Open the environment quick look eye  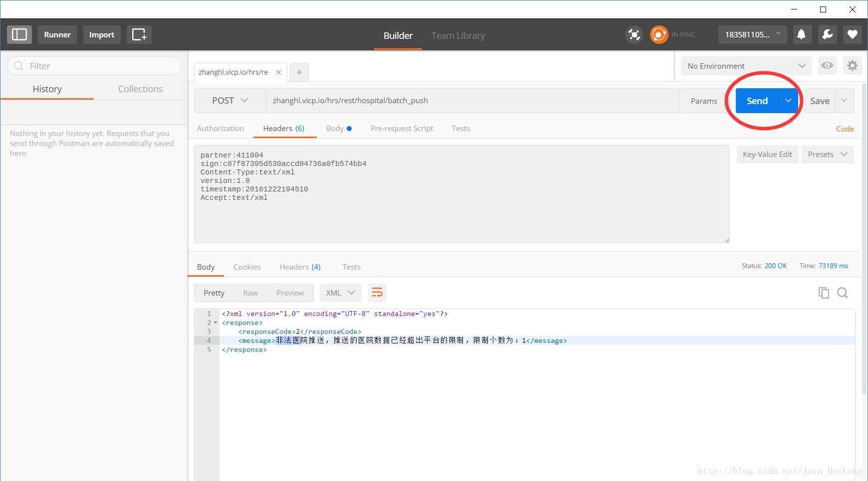click(x=827, y=66)
